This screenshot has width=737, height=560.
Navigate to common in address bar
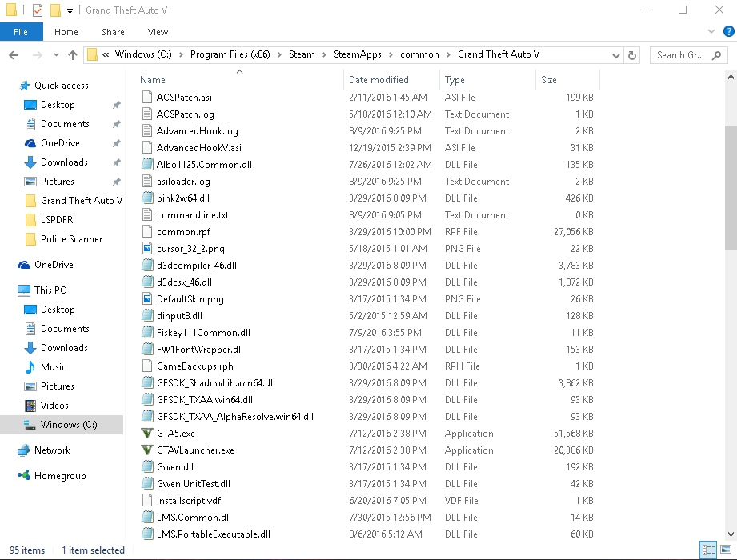pos(419,54)
